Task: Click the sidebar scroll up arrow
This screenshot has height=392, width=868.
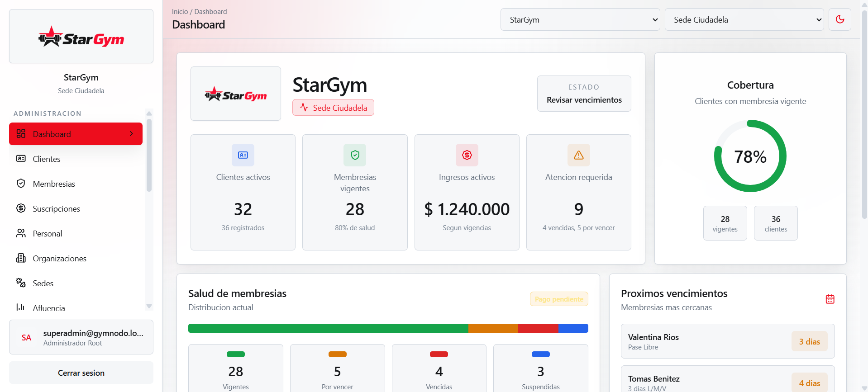Action: [149, 113]
